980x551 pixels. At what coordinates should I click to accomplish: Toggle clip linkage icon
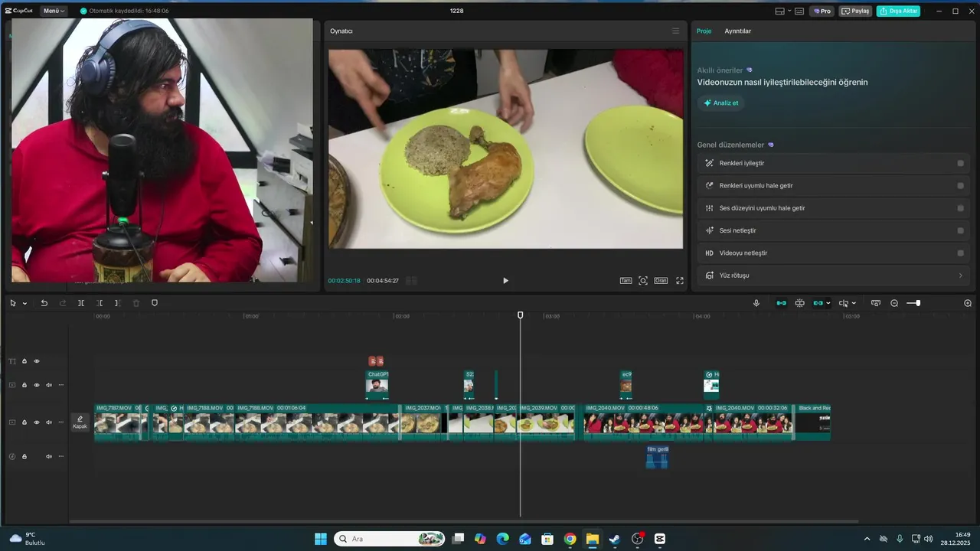pos(818,303)
